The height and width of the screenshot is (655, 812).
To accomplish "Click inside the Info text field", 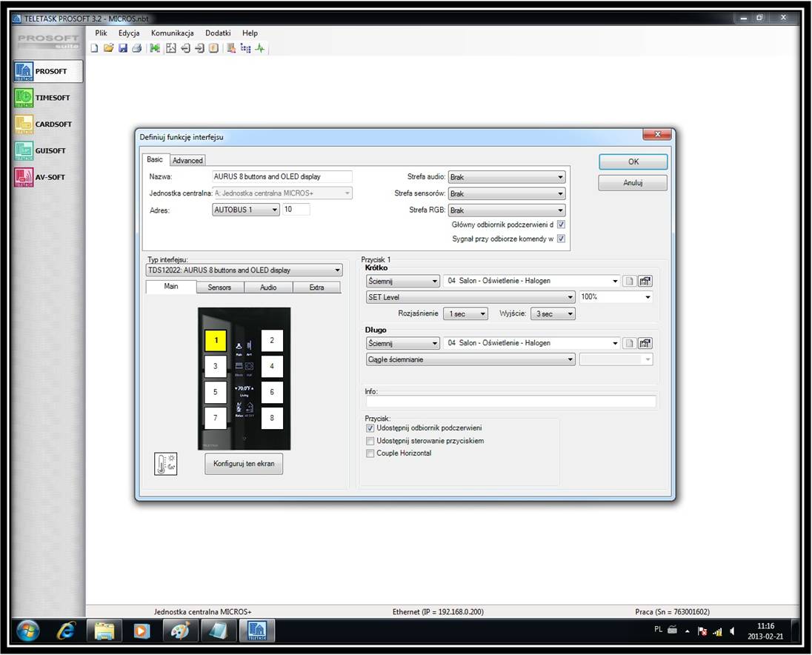I will point(510,402).
